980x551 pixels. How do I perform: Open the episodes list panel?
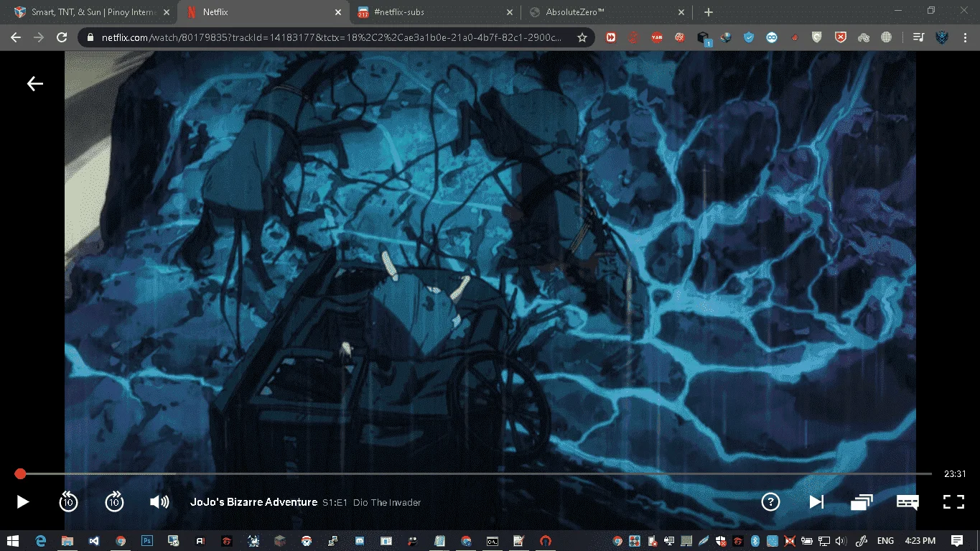coord(862,502)
